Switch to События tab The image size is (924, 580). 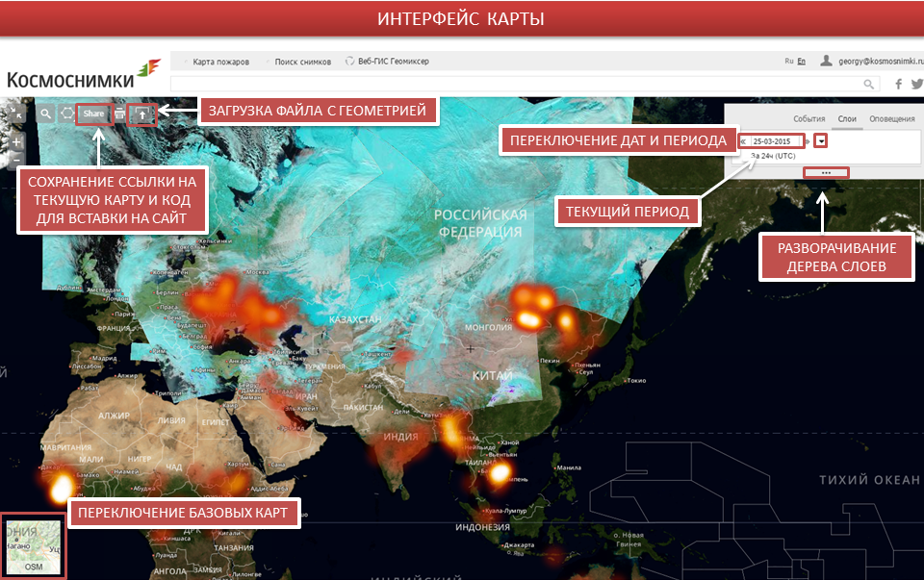(x=808, y=119)
